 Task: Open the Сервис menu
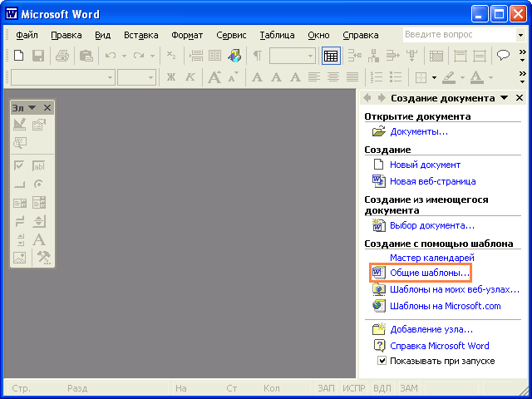tap(231, 35)
